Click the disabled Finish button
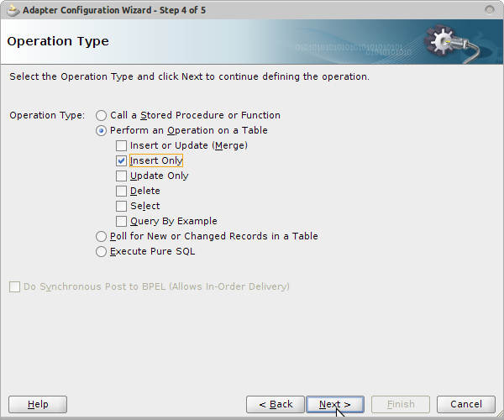 [401, 404]
